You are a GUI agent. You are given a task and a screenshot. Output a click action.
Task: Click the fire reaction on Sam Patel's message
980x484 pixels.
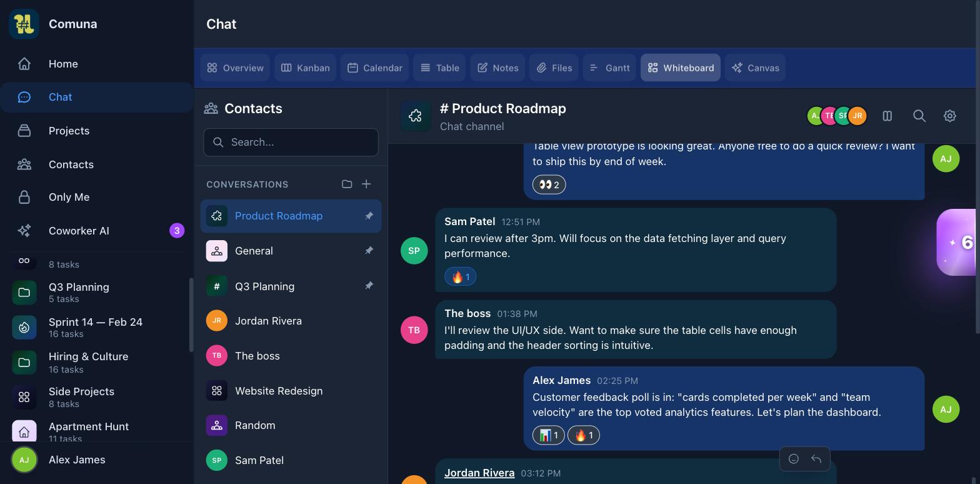pos(460,276)
